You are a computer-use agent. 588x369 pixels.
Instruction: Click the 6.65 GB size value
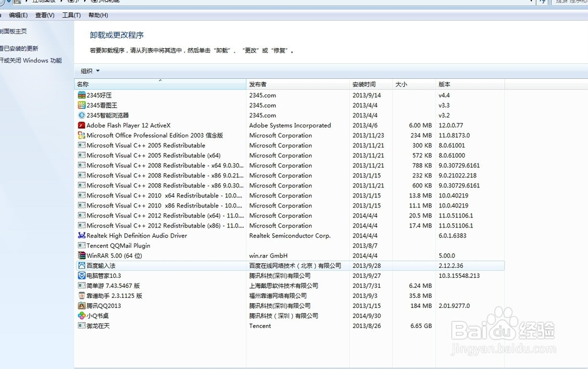pyautogui.click(x=421, y=326)
